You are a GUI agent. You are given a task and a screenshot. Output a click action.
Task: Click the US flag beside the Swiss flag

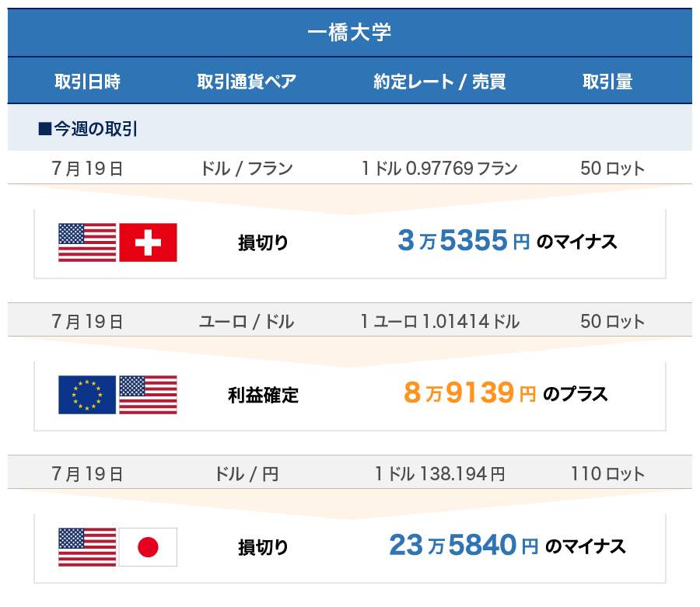(x=87, y=242)
